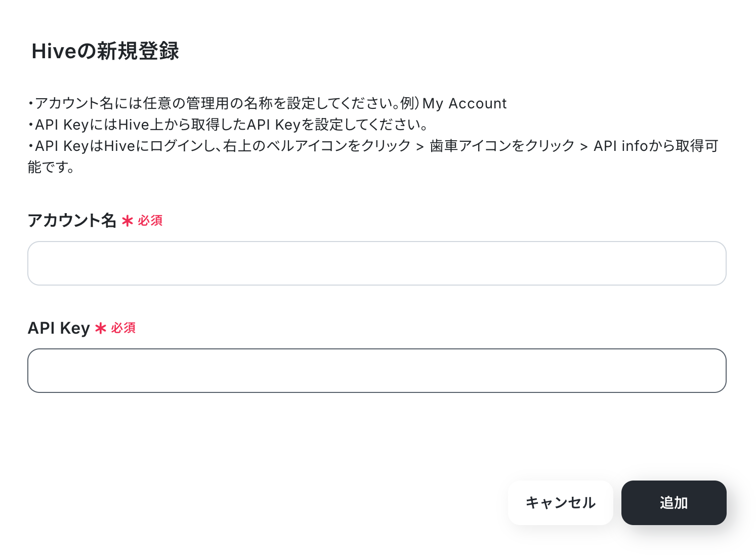Click the アカウント名 field label
Image resolution: width=756 pixels, height=558 pixels.
(72, 221)
